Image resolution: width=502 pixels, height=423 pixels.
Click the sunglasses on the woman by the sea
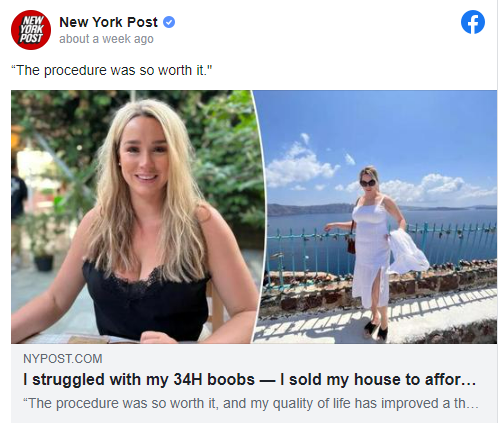(x=368, y=183)
